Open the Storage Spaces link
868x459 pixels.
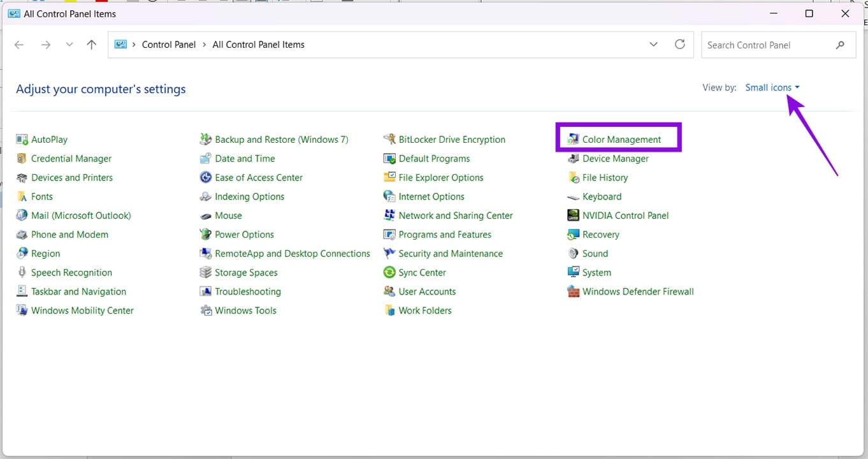coord(246,273)
